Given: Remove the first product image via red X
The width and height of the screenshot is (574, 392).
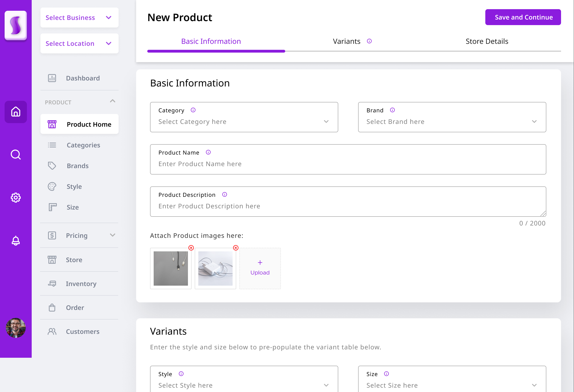Looking at the screenshot, I should [191, 248].
